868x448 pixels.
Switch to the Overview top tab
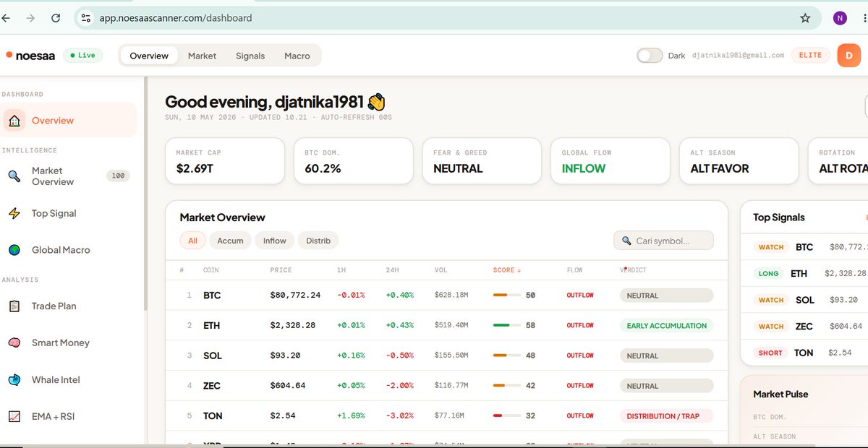tap(149, 56)
